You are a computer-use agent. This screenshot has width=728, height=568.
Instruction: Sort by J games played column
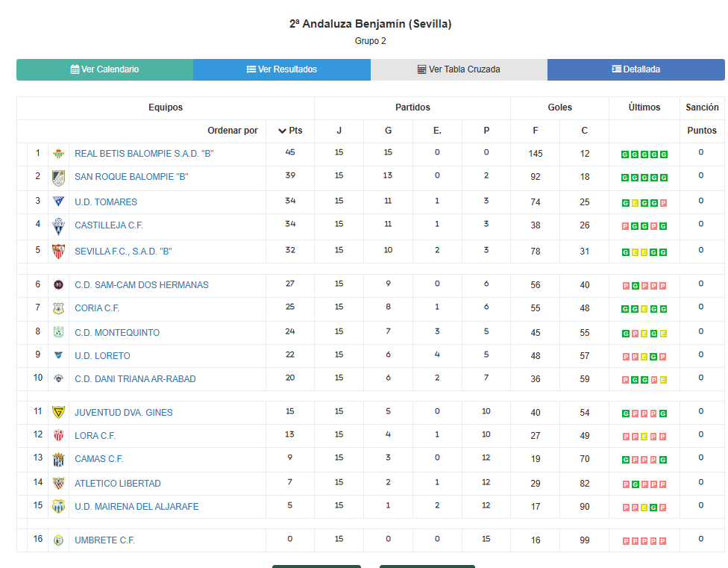339,131
